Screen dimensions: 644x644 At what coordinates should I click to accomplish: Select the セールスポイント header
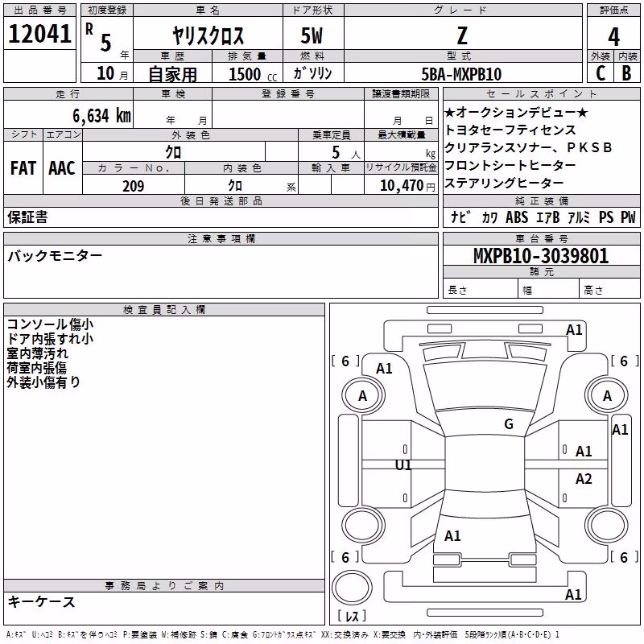[x=542, y=93]
